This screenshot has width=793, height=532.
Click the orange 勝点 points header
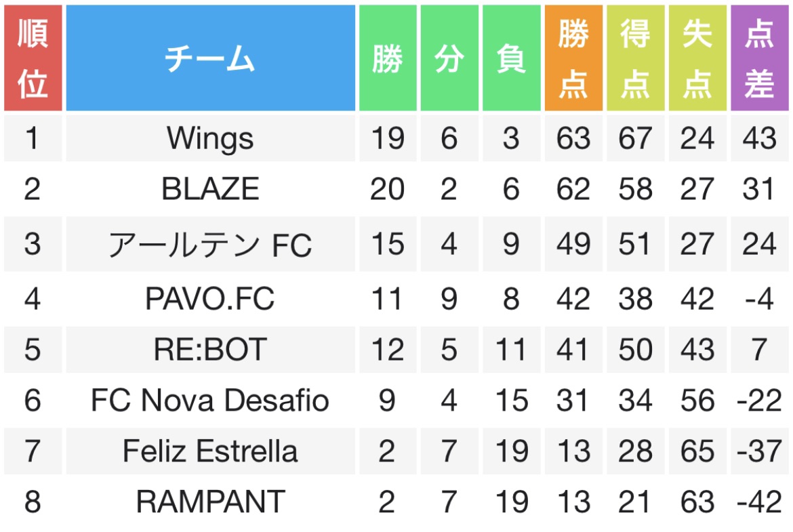point(573,58)
